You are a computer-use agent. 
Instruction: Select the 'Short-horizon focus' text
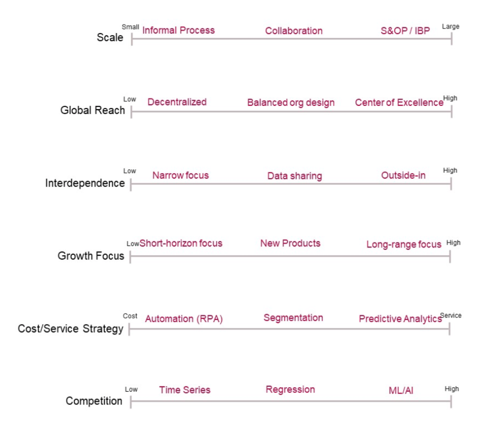181,243
